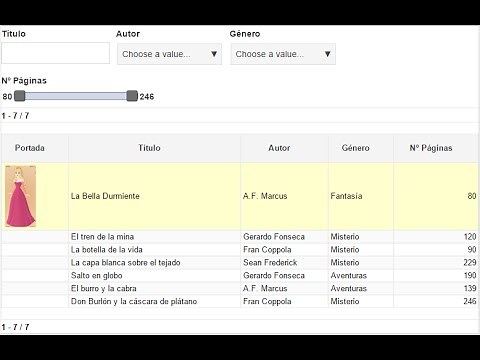
Task: Open the Autor 'Choose a value' dropdown
Action: click(169, 54)
